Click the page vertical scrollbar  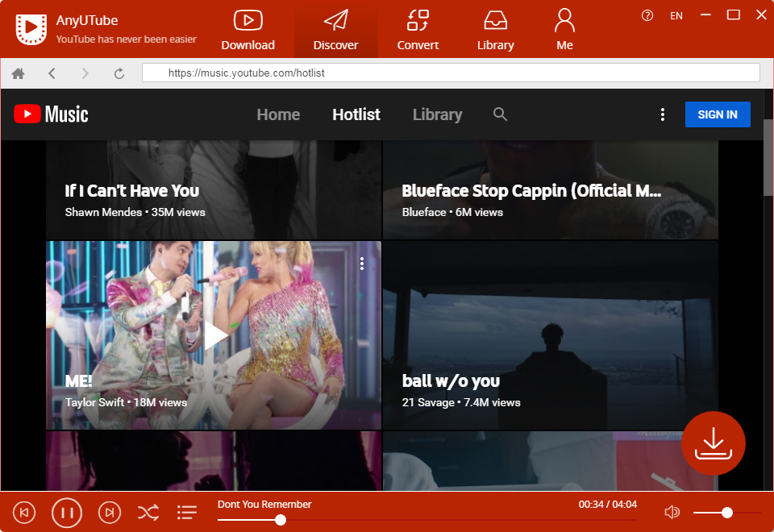point(768,158)
